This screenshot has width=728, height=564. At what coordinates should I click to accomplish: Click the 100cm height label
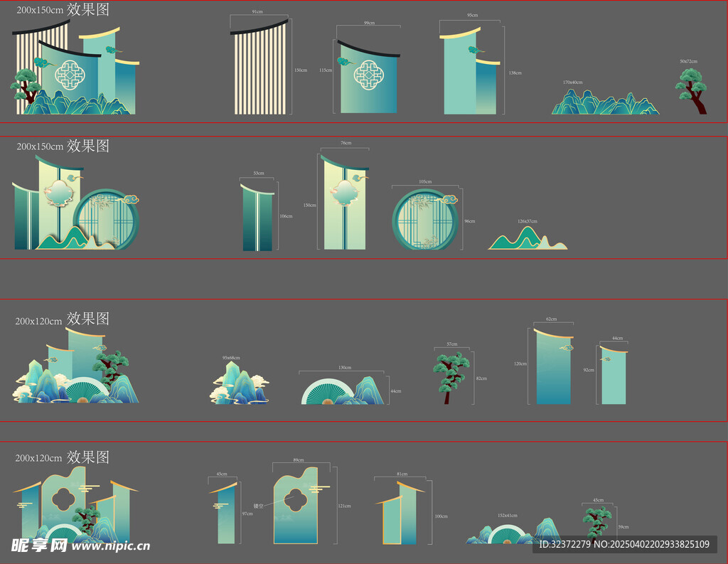441,516
